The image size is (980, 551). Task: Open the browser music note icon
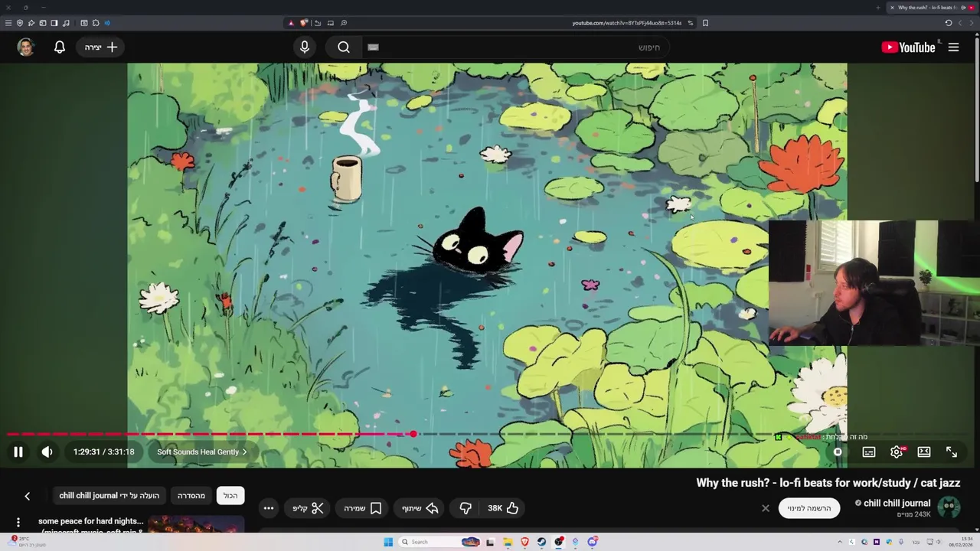click(x=66, y=23)
